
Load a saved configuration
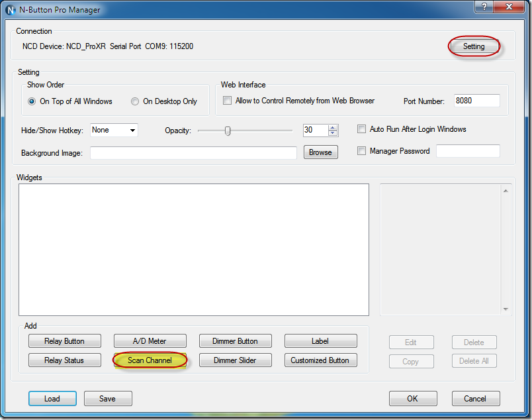pos(52,399)
